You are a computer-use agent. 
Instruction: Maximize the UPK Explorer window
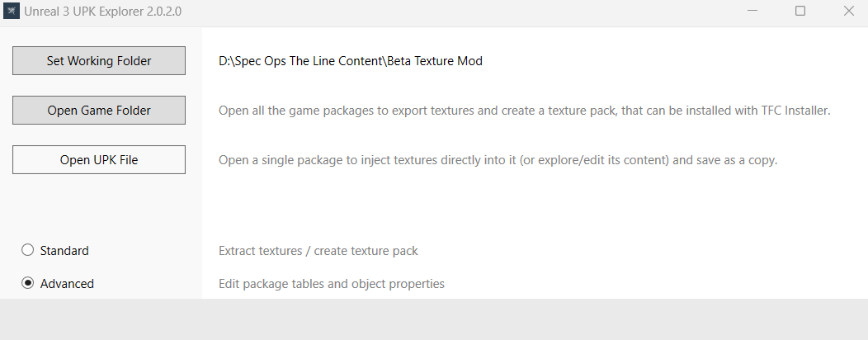(x=800, y=12)
